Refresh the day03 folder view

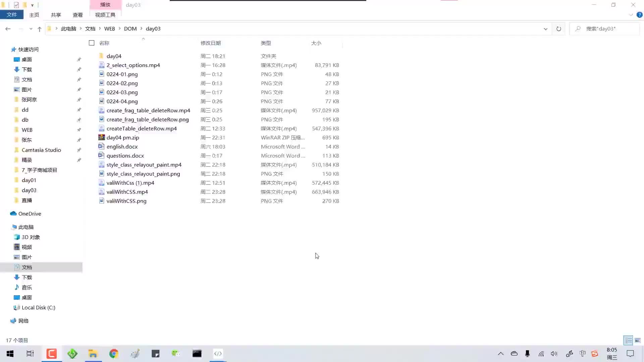[558, 29]
